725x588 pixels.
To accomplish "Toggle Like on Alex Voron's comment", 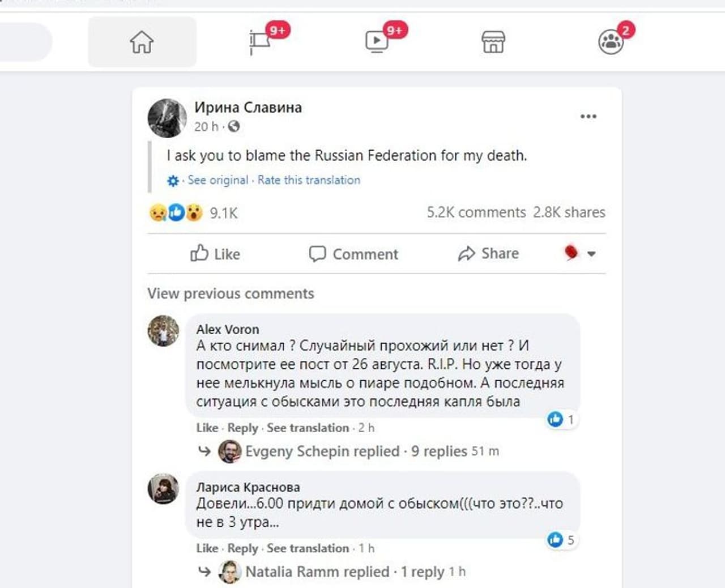I will click(x=207, y=428).
